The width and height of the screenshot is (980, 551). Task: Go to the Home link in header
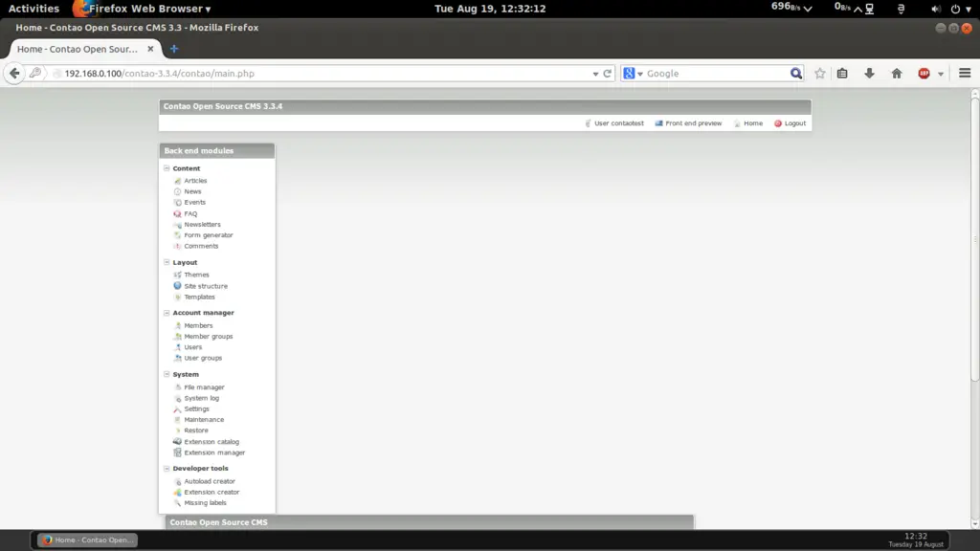(x=748, y=123)
